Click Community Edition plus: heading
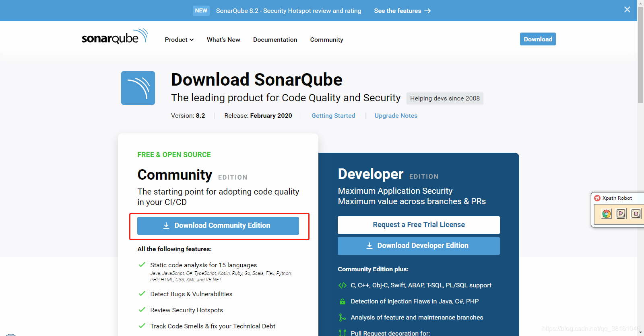The width and height of the screenshot is (644, 336). (x=373, y=269)
